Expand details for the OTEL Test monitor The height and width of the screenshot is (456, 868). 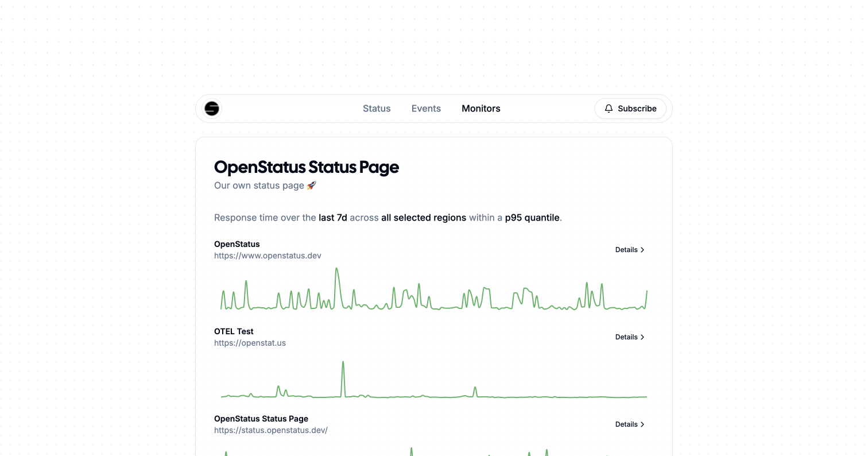tap(626, 337)
